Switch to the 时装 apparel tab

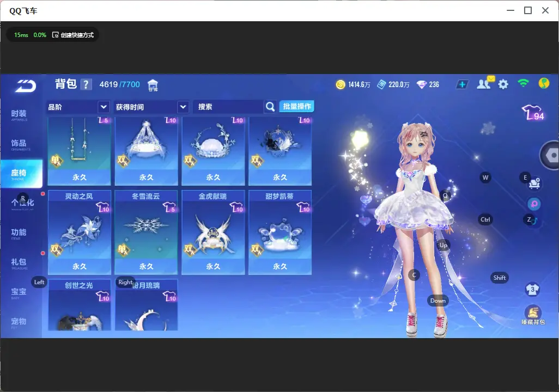[x=19, y=115]
